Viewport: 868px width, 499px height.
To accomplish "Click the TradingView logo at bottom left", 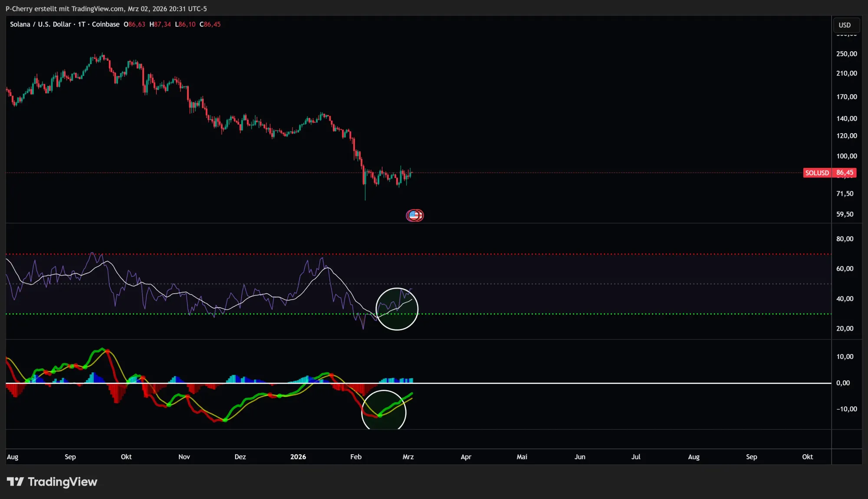I will tap(52, 482).
